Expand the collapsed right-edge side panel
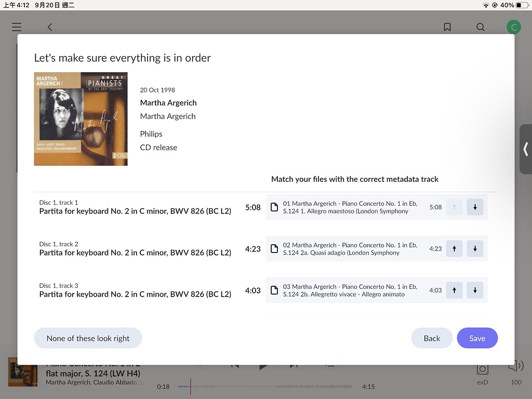 coord(526,150)
